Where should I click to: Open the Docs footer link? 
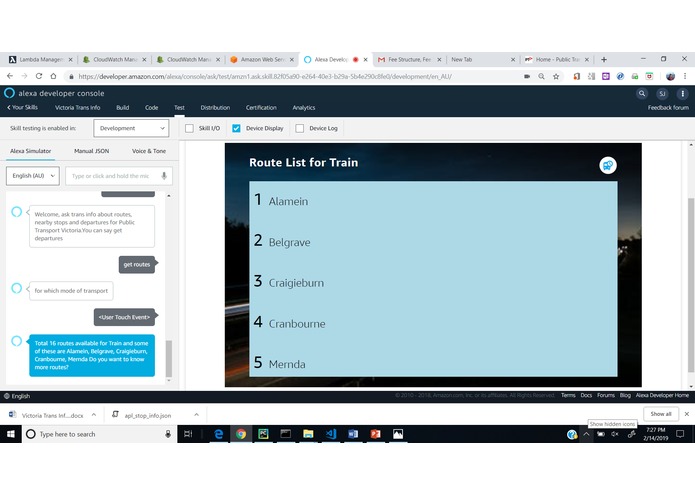(586, 395)
